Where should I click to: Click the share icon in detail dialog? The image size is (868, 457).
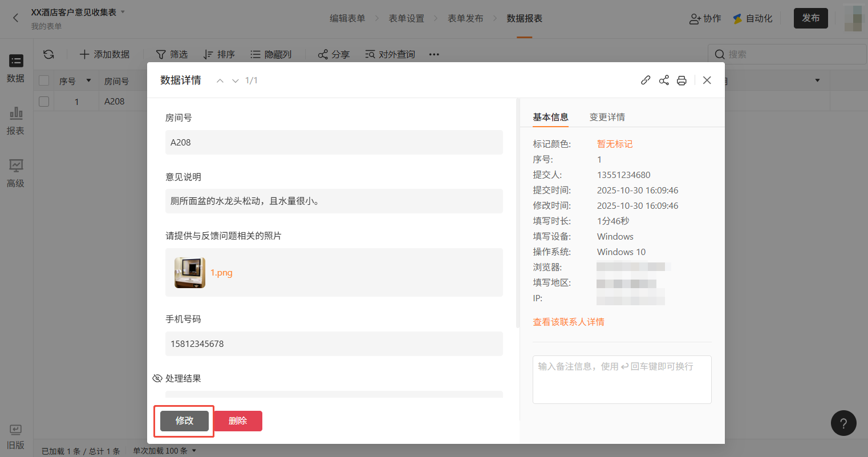tap(664, 80)
